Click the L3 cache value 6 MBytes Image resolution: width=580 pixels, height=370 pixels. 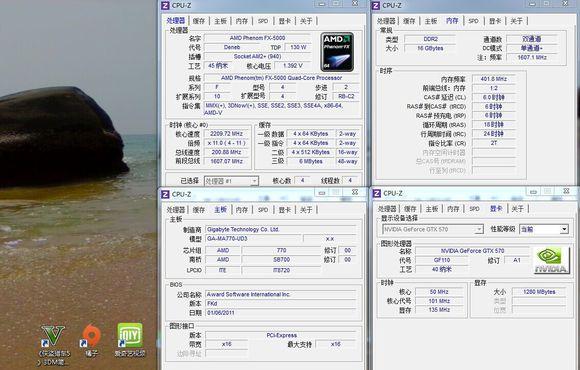point(311,161)
